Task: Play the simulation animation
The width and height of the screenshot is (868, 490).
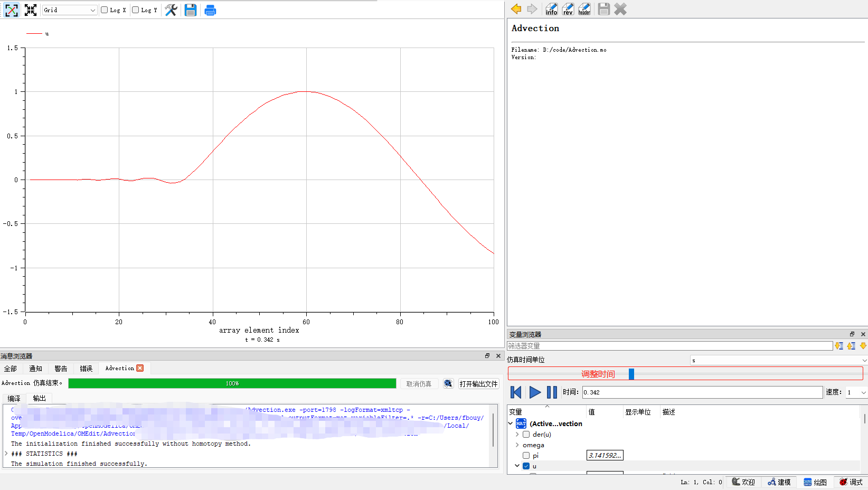Action: tap(535, 392)
